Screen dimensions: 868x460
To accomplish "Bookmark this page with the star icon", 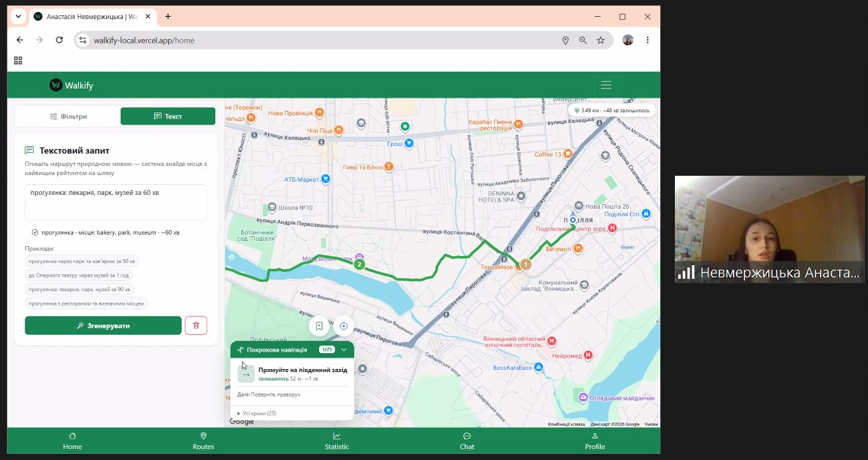I will tap(601, 40).
